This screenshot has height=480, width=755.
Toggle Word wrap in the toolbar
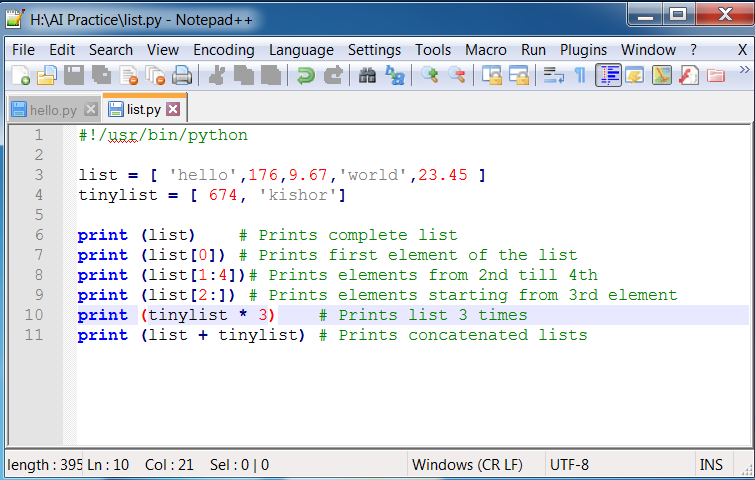click(x=554, y=76)
